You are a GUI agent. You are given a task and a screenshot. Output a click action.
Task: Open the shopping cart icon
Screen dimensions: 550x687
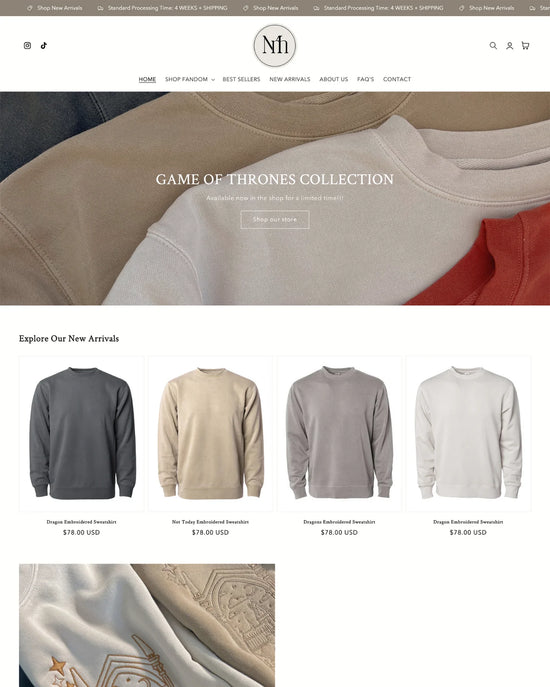[525, 46]
